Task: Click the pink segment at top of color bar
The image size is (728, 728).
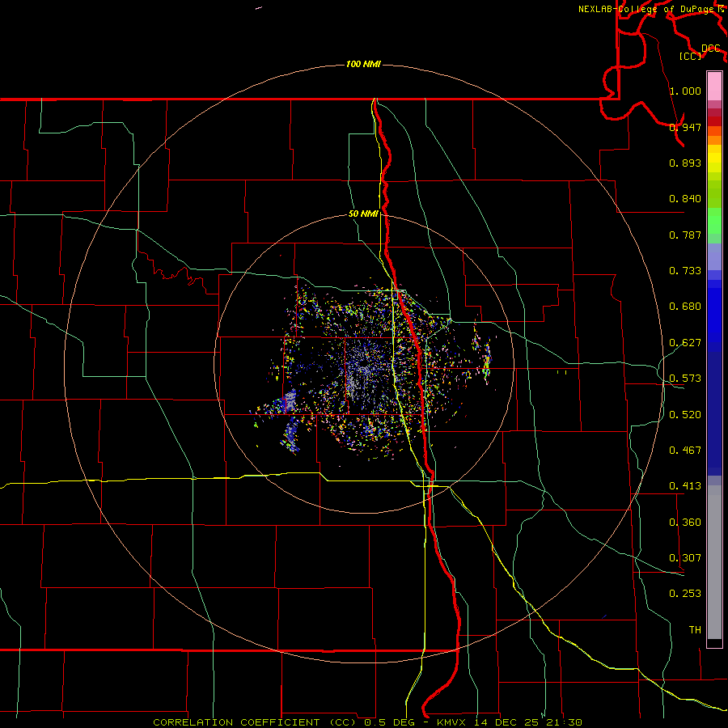Action: [x=714, y=87]
